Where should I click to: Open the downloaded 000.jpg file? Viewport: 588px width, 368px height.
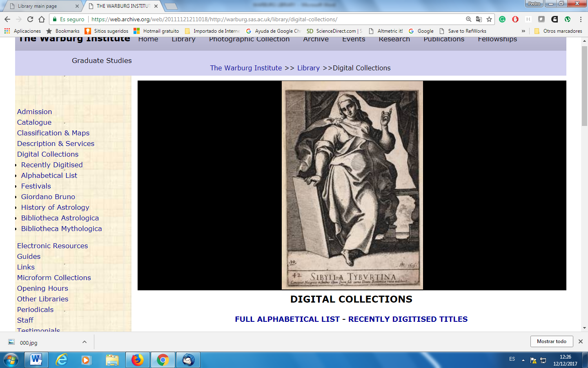[29, 343]
